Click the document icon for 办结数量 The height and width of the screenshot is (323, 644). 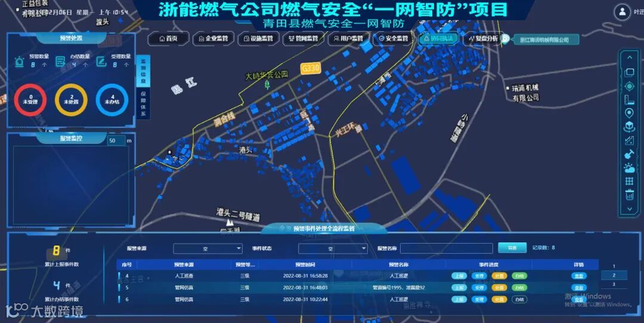[x=60, y=61]
